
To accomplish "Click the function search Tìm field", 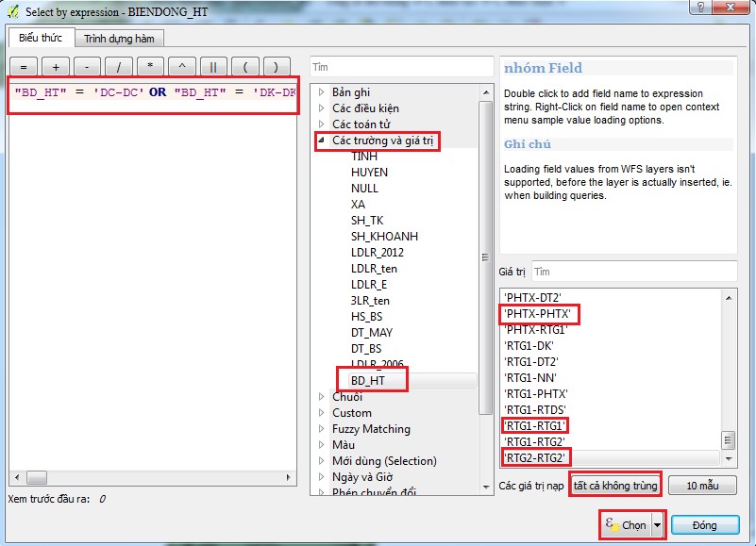I will (x=402, y=67).
